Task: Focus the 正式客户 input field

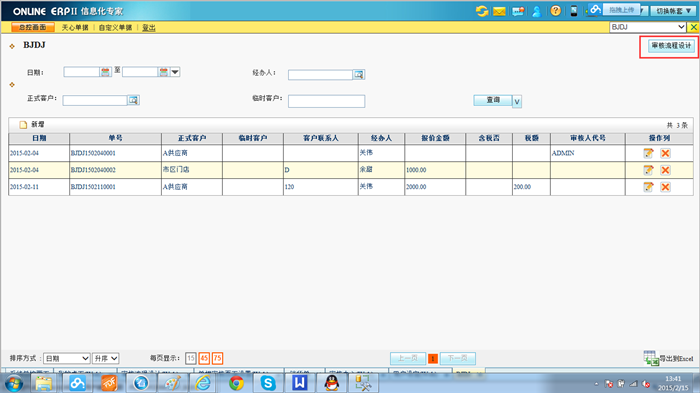Action: (x=95, y=100)
